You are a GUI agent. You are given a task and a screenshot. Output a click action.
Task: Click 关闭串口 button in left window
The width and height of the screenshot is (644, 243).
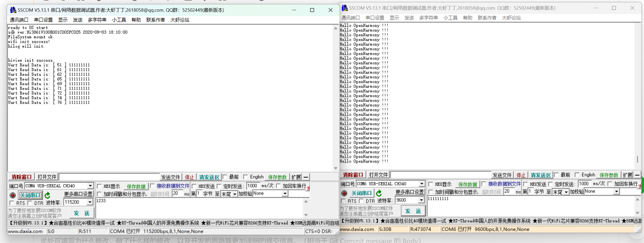30,195
